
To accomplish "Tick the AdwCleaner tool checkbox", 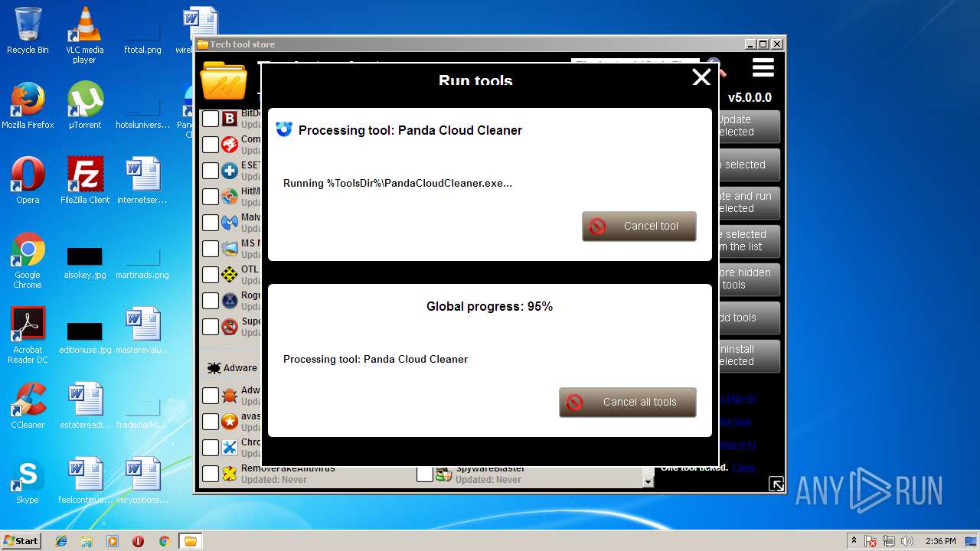I will 211,396.
